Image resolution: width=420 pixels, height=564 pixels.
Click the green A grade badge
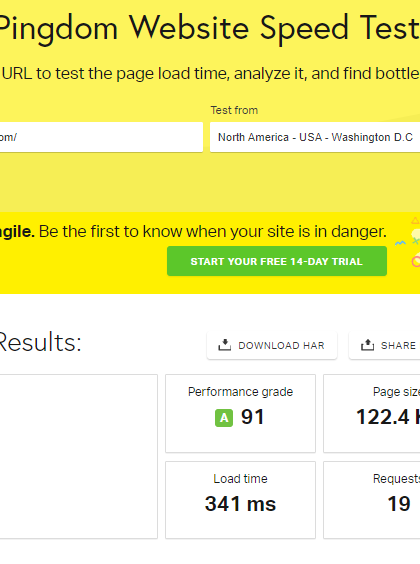point(224,418)
